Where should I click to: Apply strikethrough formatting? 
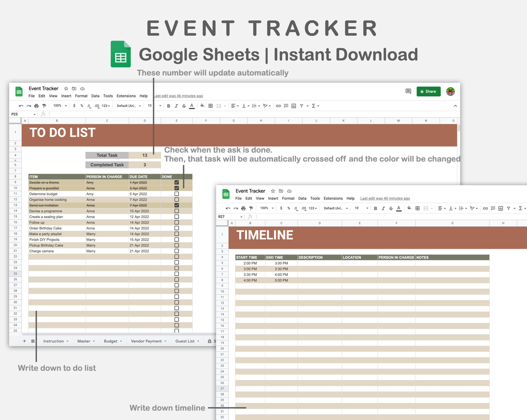[x=184, y=106]
